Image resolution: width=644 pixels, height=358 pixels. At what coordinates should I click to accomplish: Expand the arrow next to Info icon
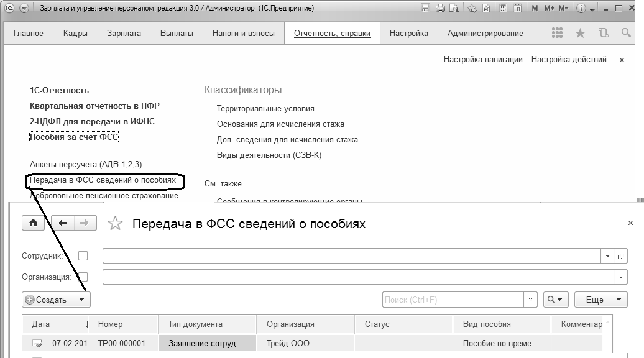point(592,9)
